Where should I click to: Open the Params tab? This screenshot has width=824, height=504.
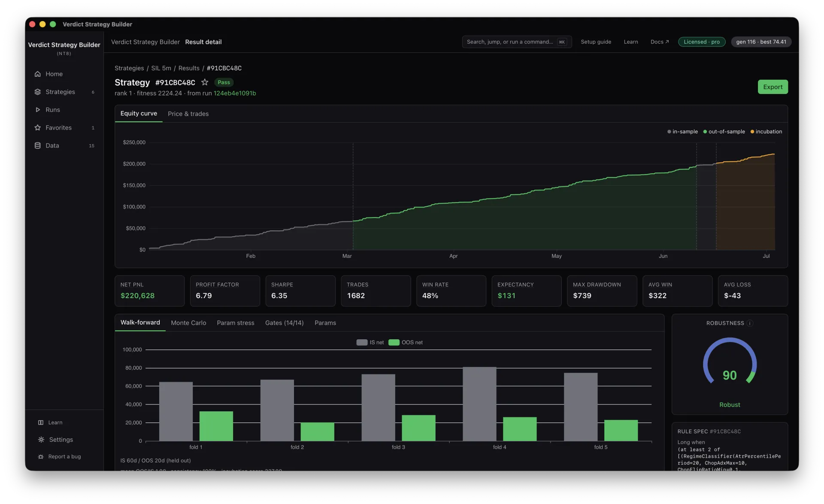click(x=325, y=323)
